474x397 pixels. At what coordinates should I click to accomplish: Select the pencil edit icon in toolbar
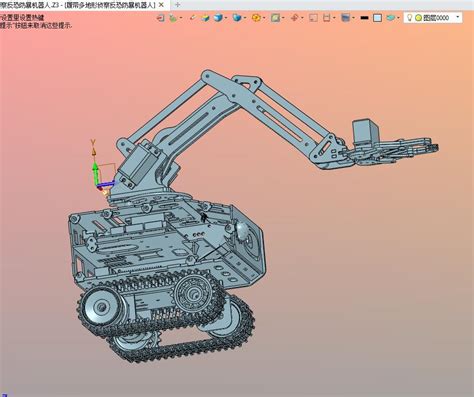(x=193, y=18)
